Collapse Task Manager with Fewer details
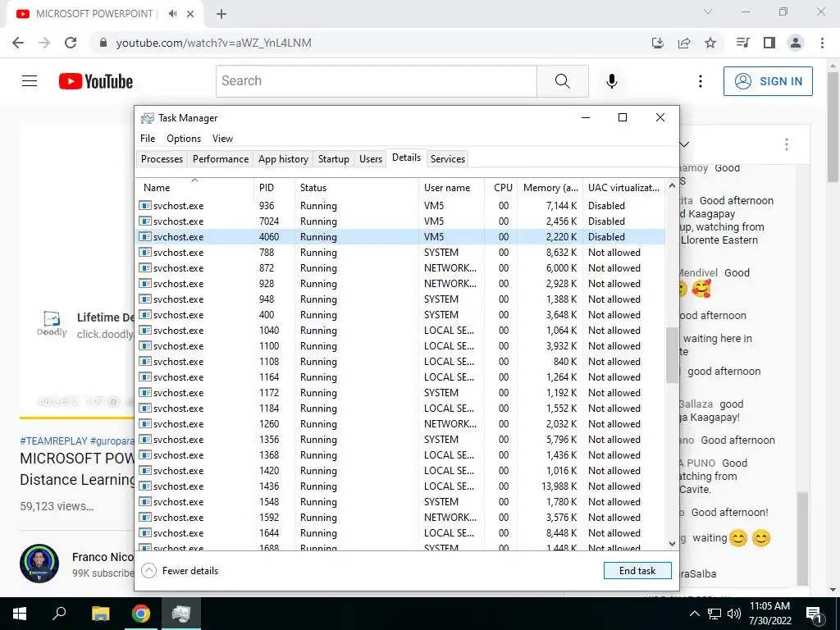 [180, 571]
